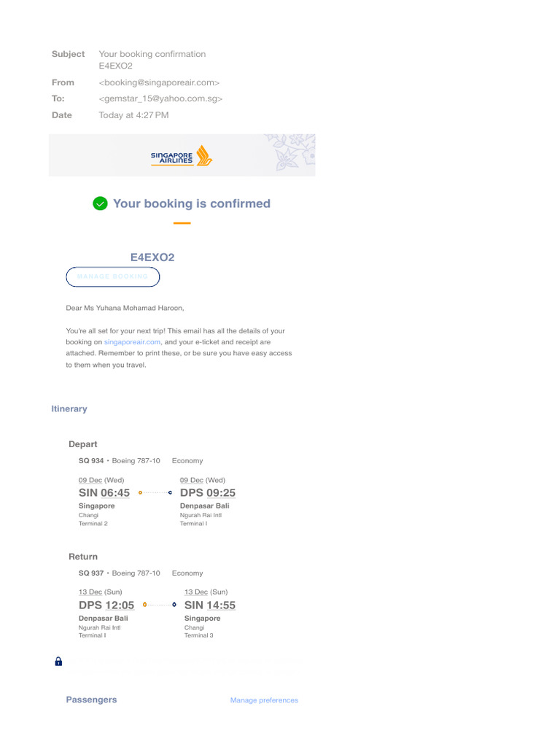This screenshot has width=560, height=747.
Task: Click the Itinerary section heading
Action: point(69,409)
